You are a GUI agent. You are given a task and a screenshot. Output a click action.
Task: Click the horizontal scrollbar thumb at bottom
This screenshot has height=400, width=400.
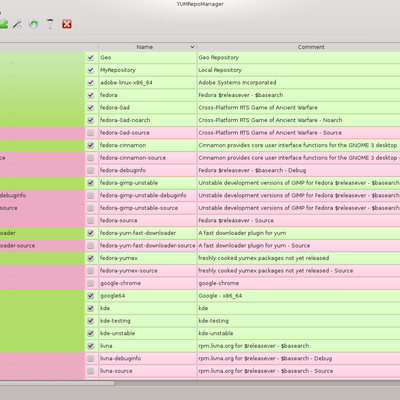coord(57,383)
